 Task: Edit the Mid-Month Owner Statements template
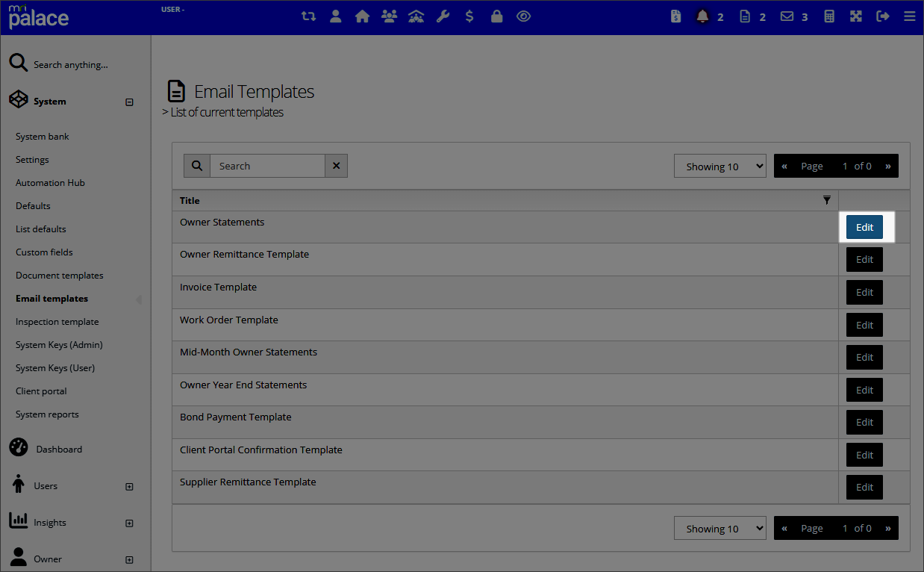click(864, 357)
